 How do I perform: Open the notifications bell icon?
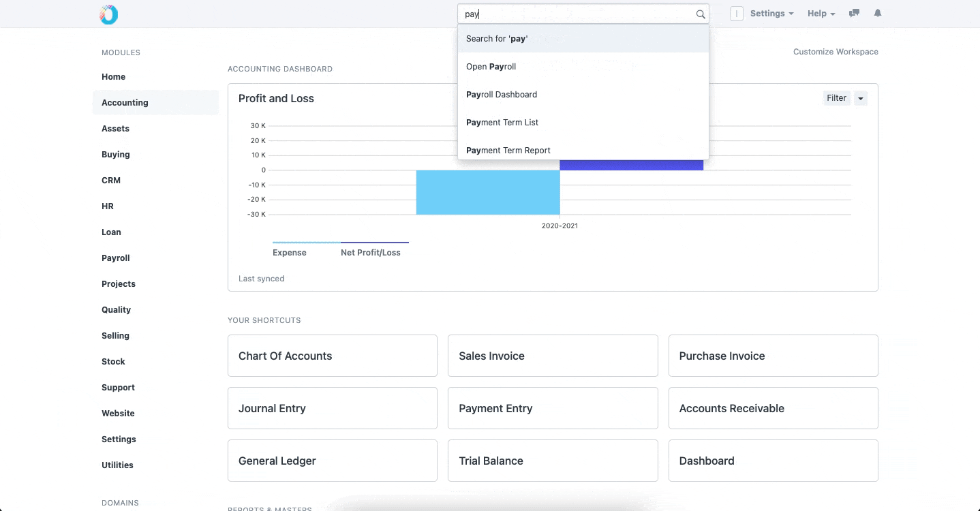point(878,13)
